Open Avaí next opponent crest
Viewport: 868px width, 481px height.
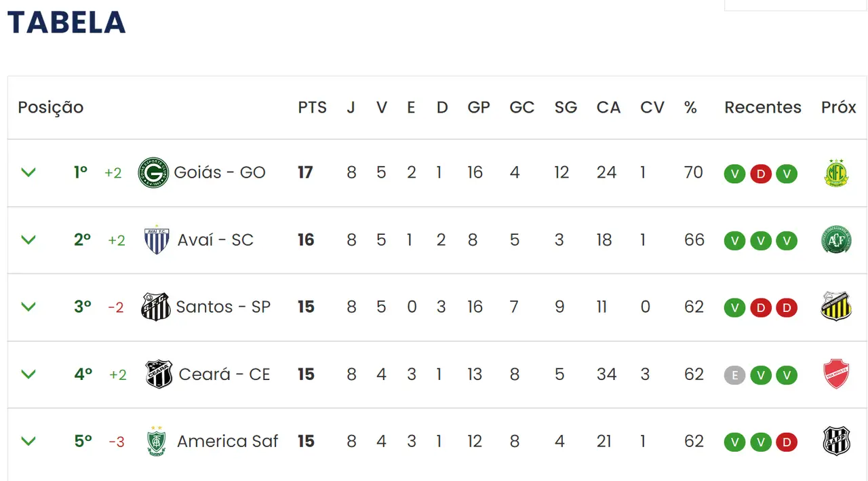pyautogui.click(x=837, y=240)
